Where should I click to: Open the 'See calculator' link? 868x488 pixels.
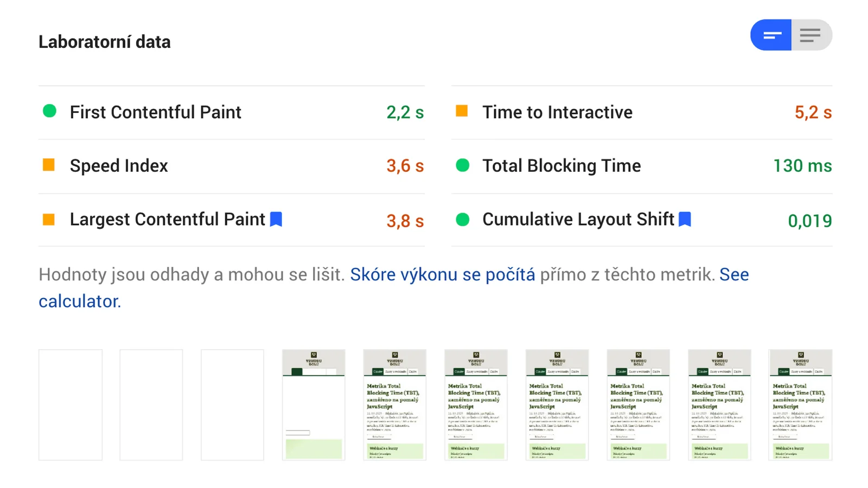80,301
